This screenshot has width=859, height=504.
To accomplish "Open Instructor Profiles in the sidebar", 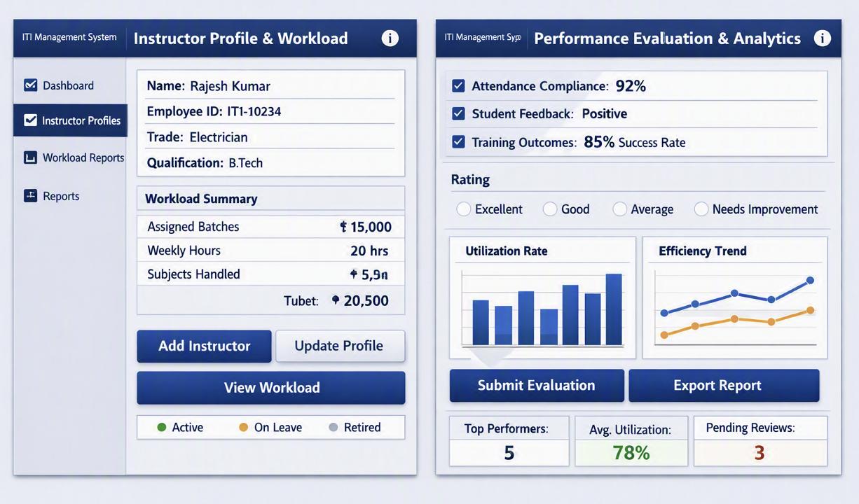I will point(69,120).
